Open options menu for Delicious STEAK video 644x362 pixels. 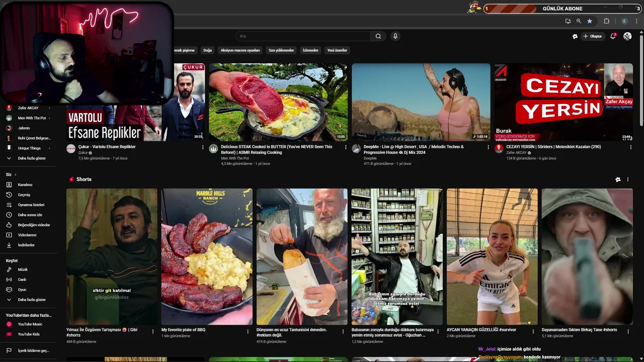pyautogui.click(x=346, y=147)
